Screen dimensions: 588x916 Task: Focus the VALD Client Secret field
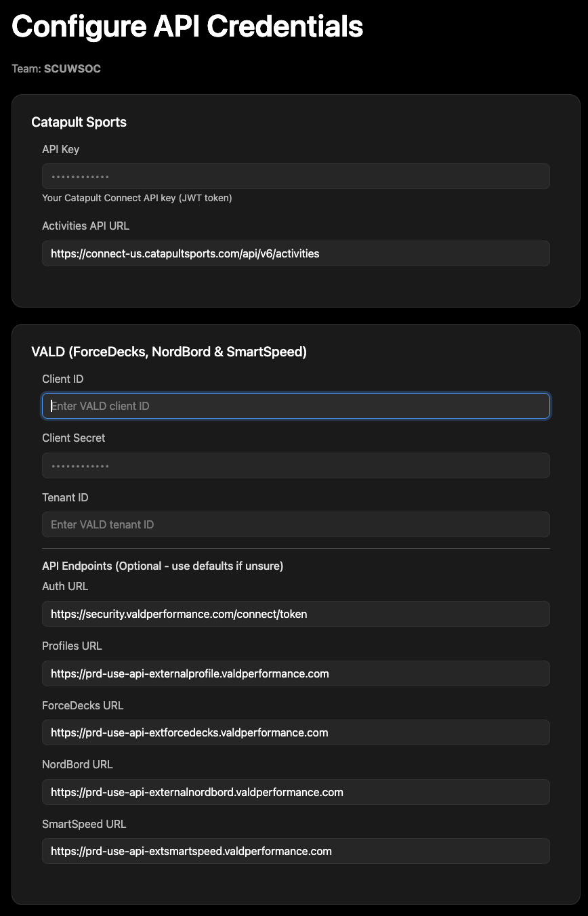(x=295, y=465)
